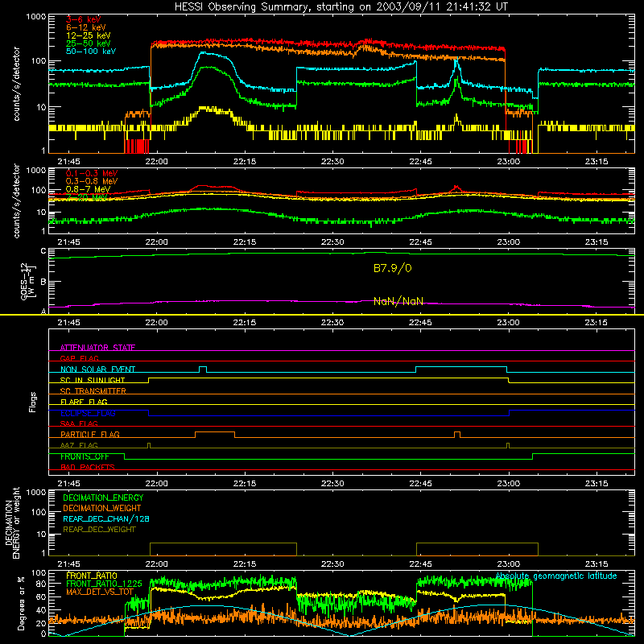
Task: Select the PARTICLE_FLAG label
Action: 90,434
